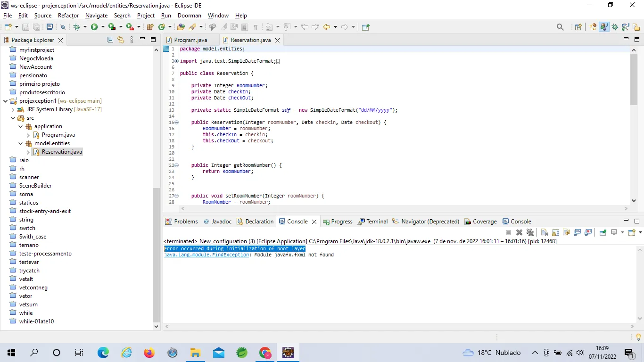Remove all terminated launches in Console

[530, 232]
